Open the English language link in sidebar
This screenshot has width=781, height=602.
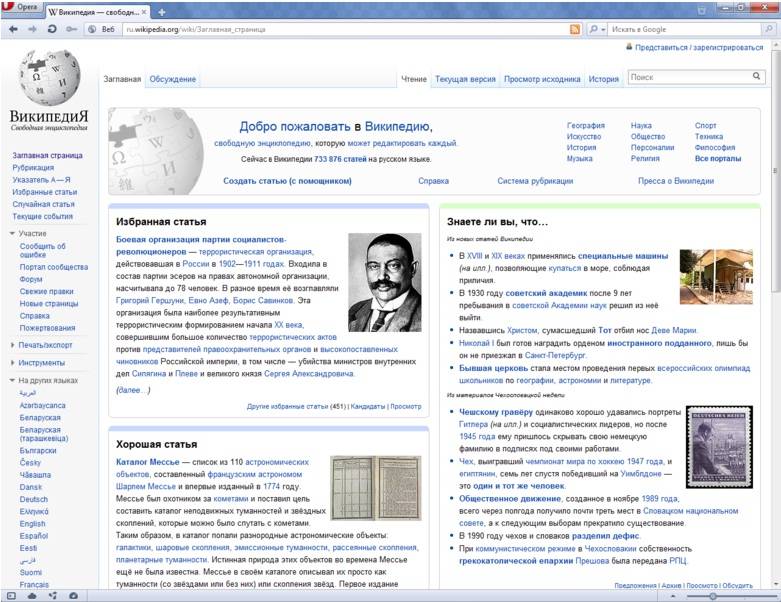[x=32, y=524]
